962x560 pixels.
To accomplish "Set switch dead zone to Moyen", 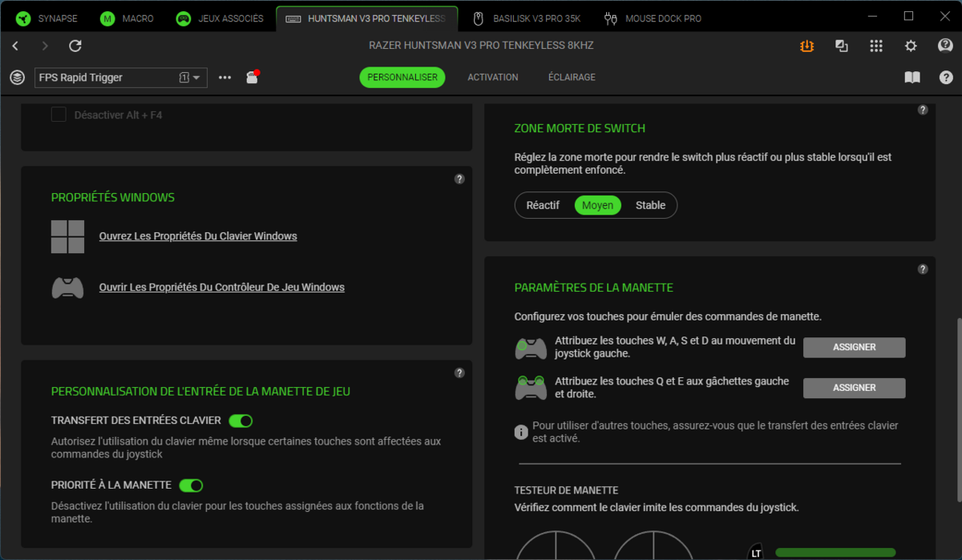I will (x=597, y=205).
